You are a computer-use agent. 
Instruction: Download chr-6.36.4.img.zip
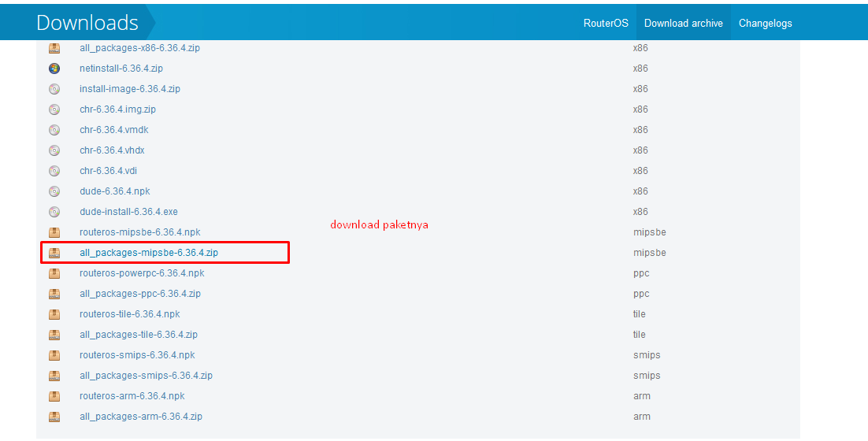pyautogui.click(x=117, y=109)
